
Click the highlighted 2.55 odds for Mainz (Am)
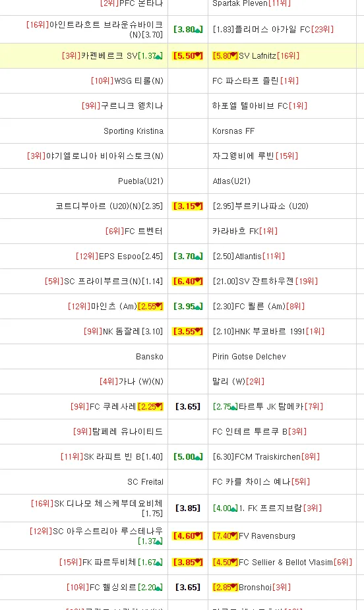150,306
